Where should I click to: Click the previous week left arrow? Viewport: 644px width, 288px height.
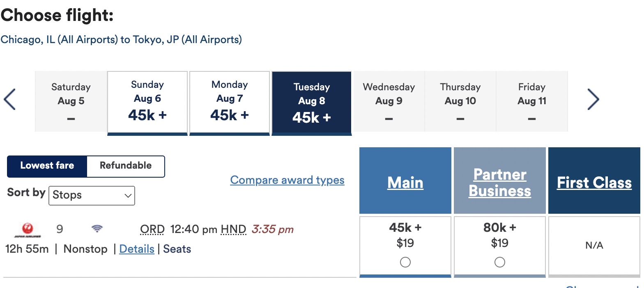point(9,100)
